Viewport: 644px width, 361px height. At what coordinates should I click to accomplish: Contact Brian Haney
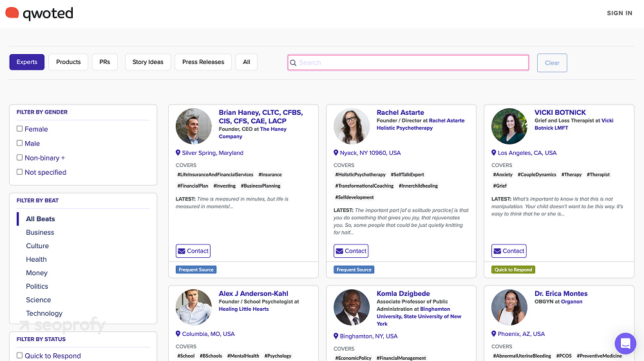(x=193, y=251)
